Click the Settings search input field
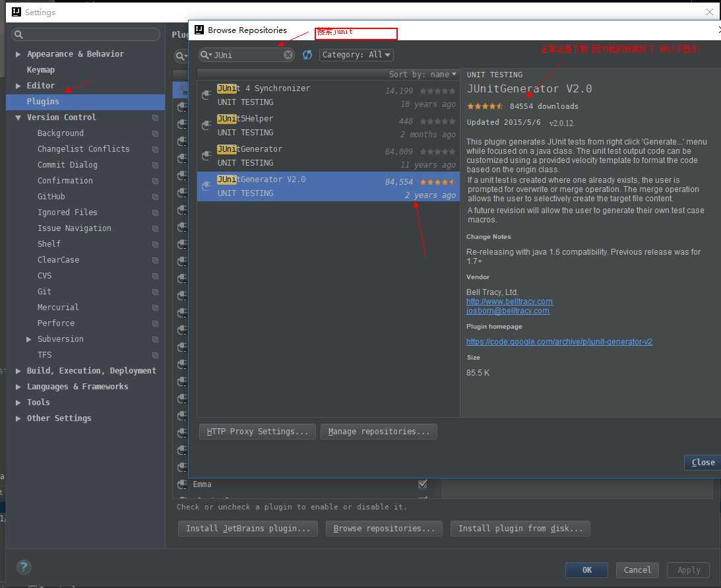This screenshot has width=721, height=588. (x=86, y=34)
